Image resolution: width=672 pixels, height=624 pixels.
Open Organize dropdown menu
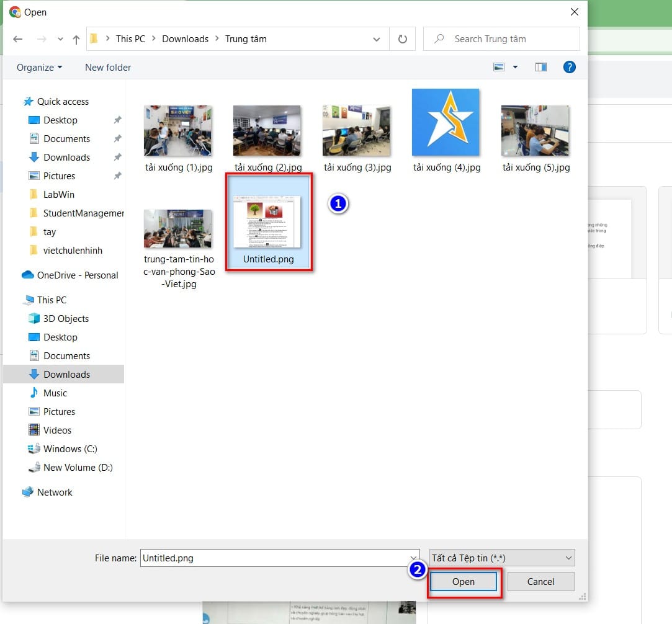[x=40, y=68]
